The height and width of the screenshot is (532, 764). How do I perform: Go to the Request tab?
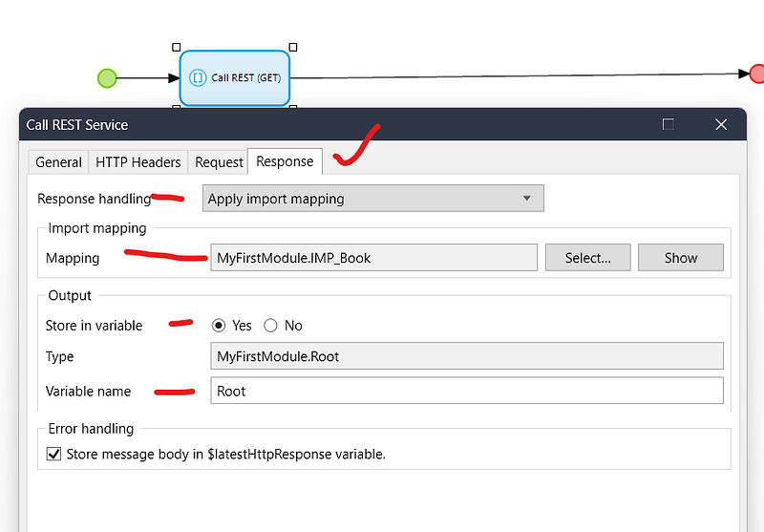click(x=219, y=162)
